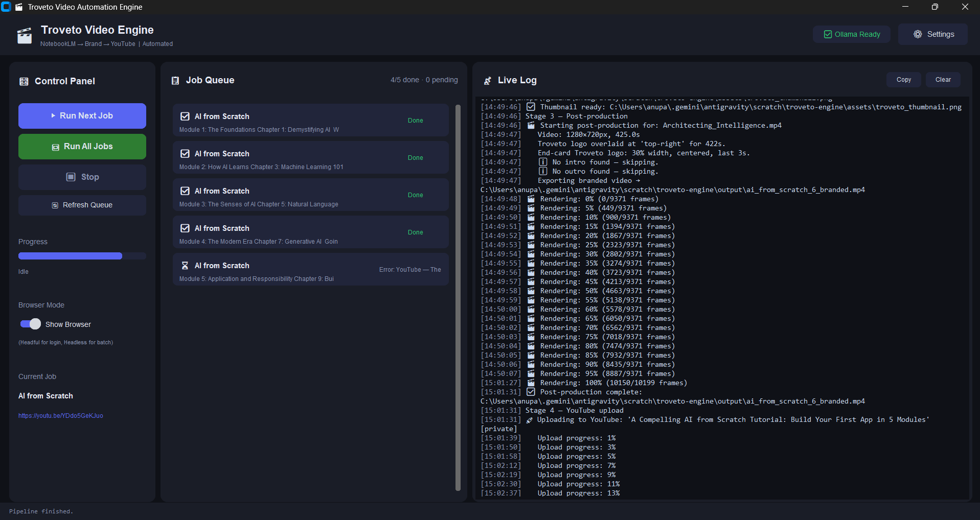Click the hourglass icon on Module 5 job

185,266
